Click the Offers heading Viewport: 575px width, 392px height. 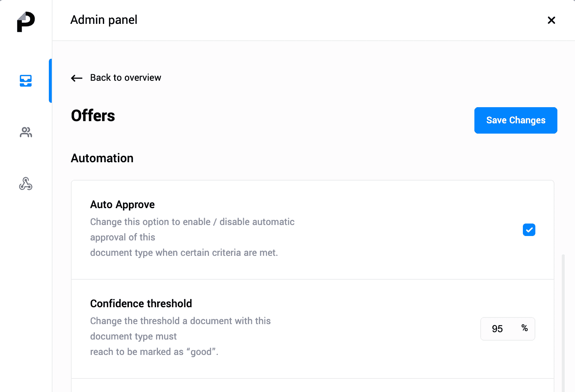click(x=93, y=116)
